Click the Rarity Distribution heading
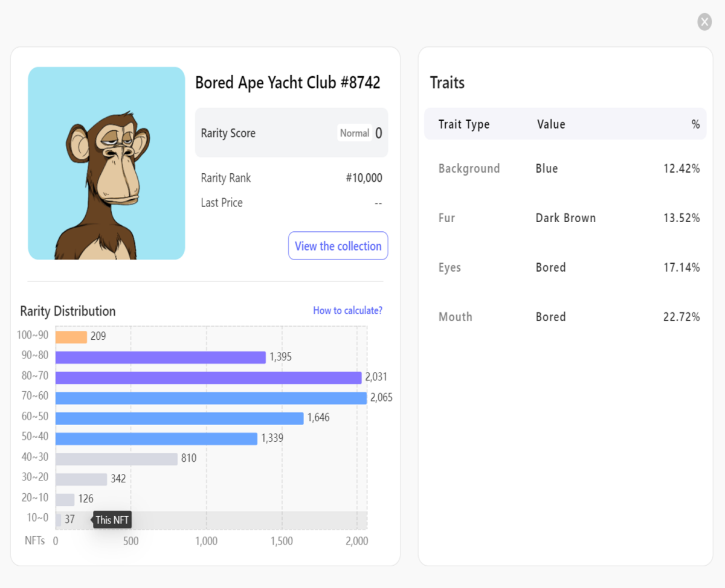Viewport: 725px width, 588px height. tap(68, 311)
